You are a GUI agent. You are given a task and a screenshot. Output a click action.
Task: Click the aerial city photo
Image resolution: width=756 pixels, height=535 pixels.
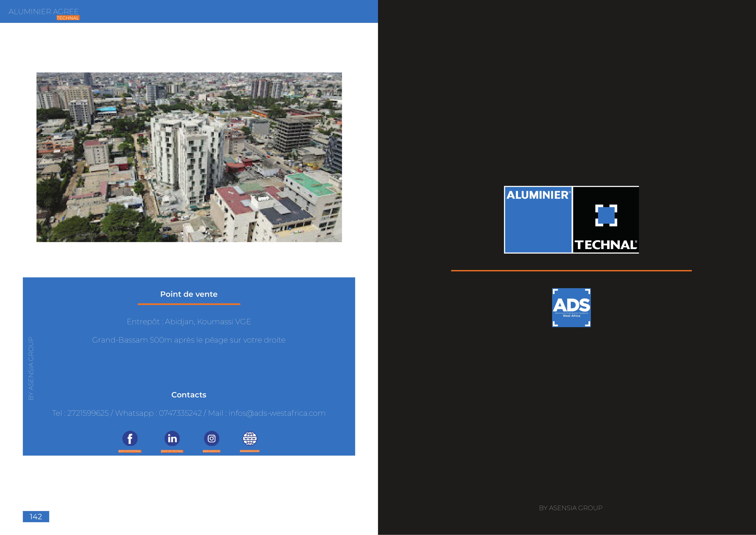(189, 157)
